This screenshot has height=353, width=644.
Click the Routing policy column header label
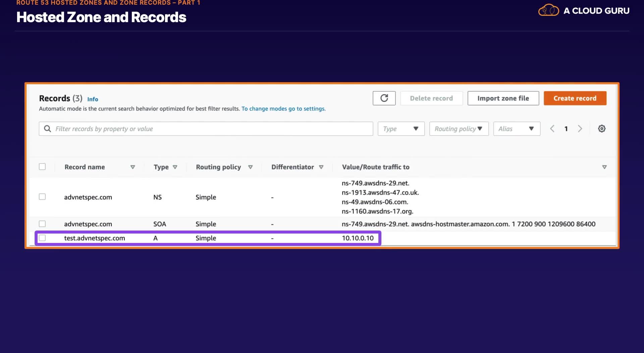tap(218, 167)
